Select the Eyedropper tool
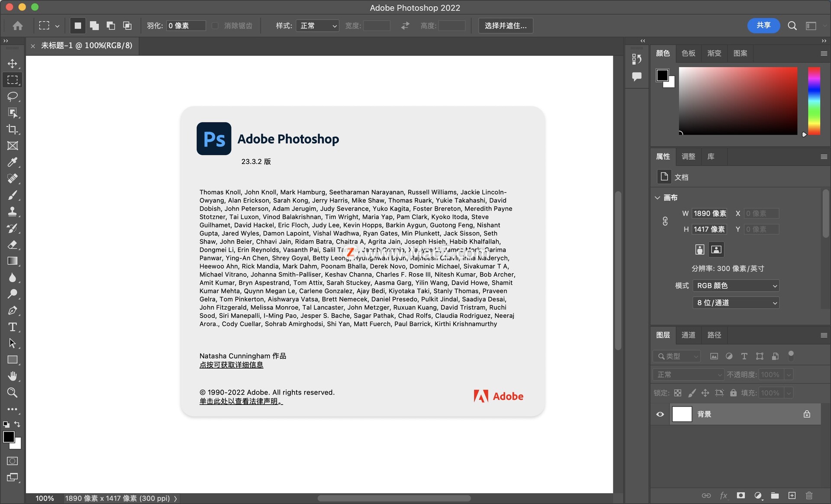The width and height of the screenshot is (831, 504). [13, 162]
